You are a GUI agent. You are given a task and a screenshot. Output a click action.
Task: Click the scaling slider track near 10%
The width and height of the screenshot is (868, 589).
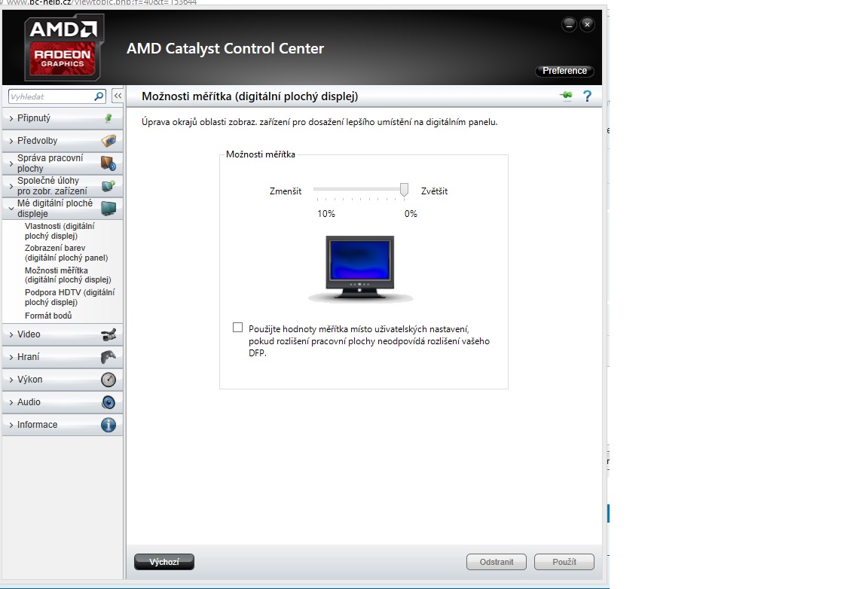[319, 189]
